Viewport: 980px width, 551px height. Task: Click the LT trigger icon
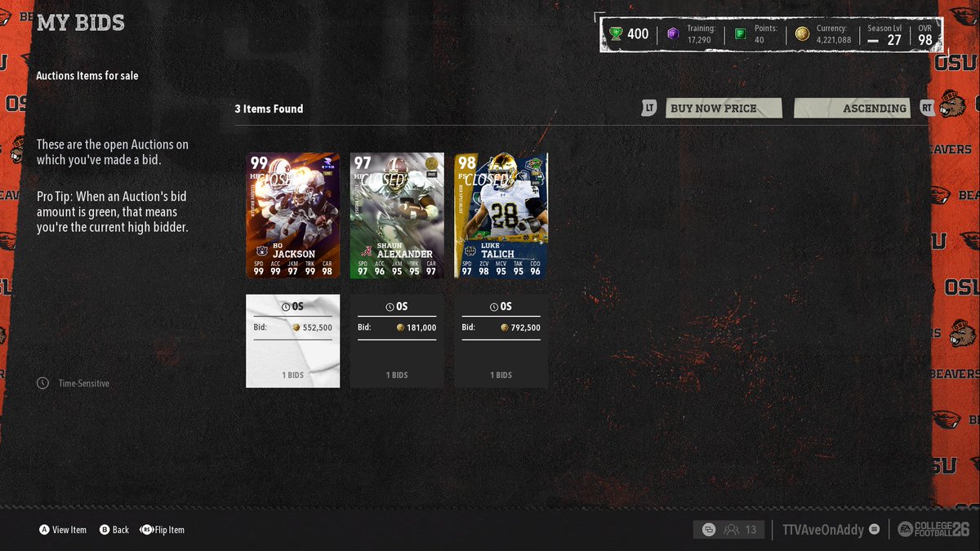pos(649,108)
